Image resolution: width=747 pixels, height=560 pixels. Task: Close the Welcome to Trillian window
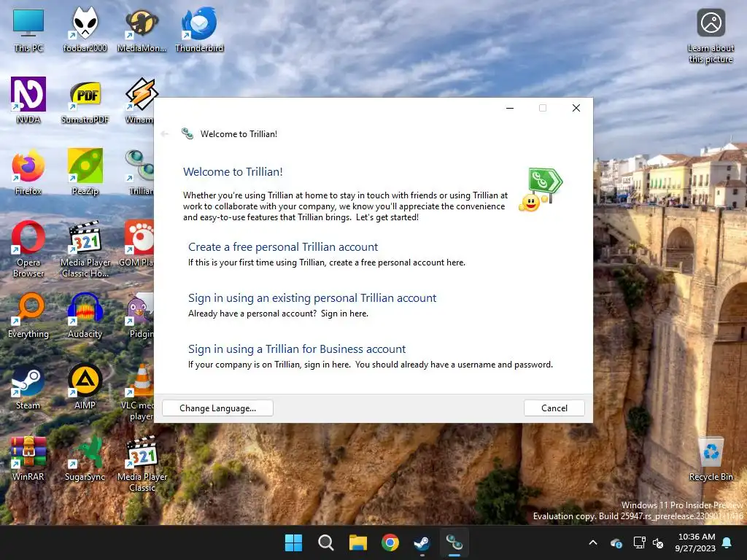pos(576,108)
